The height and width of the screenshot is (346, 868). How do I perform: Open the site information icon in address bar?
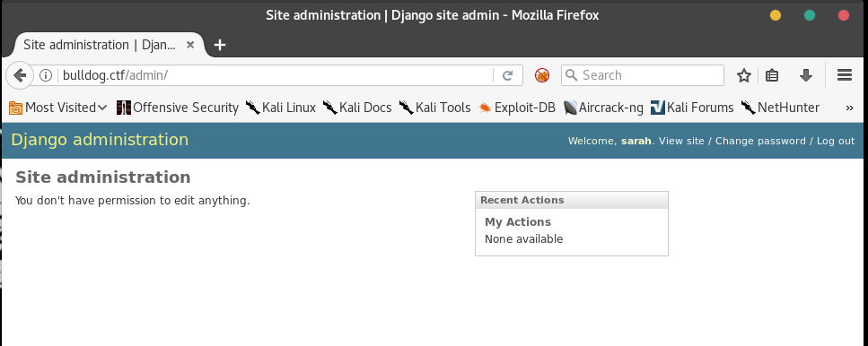[46, 75]
